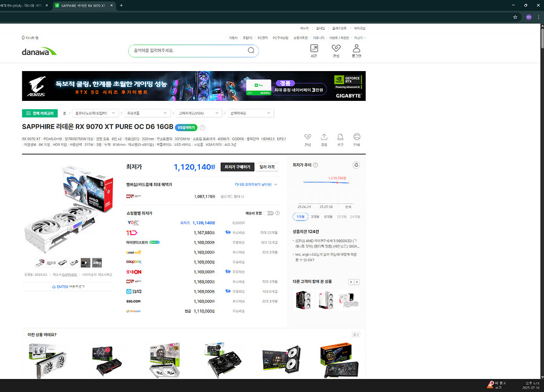The height and width of the screenshot is (392, 544).
Task: Select the 1개월 price trend period
Action: point(300,216)
